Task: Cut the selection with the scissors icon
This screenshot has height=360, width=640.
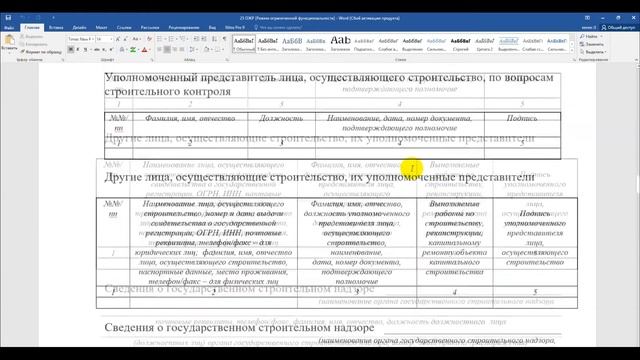Action: [22, 36]
